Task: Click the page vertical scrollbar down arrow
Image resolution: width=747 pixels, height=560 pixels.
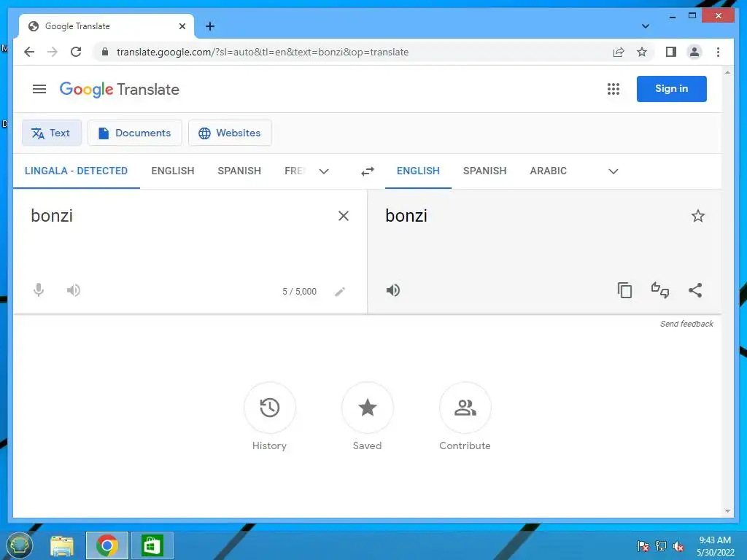Action: (x=727, y=511)
